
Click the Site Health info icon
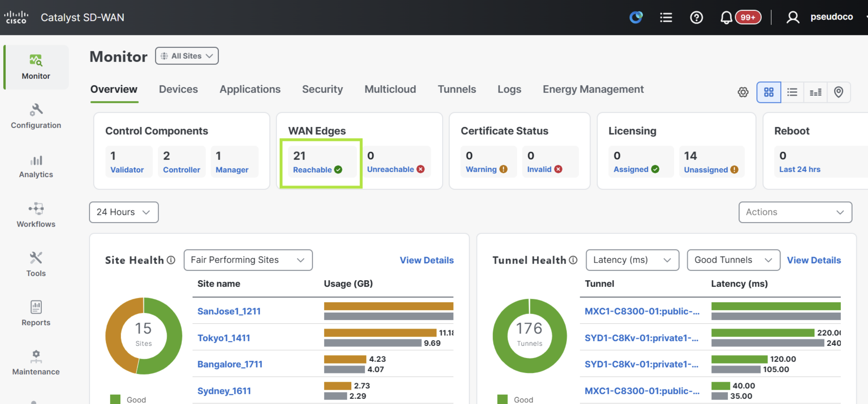point(171,260)
